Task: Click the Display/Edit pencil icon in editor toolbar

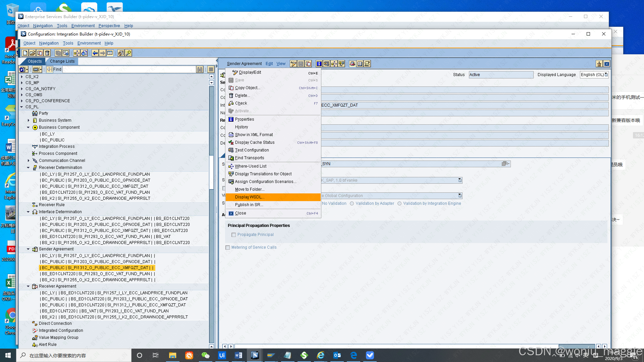Action: tap(293, 64)
